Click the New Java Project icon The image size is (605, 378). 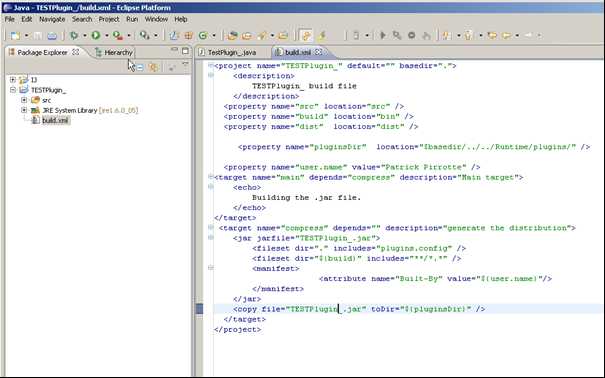coord(174,35)
